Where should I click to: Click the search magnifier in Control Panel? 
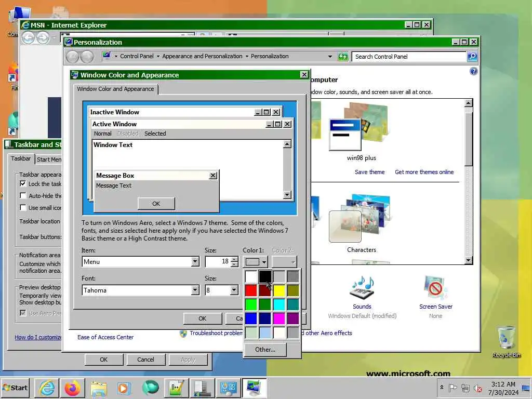472,56
